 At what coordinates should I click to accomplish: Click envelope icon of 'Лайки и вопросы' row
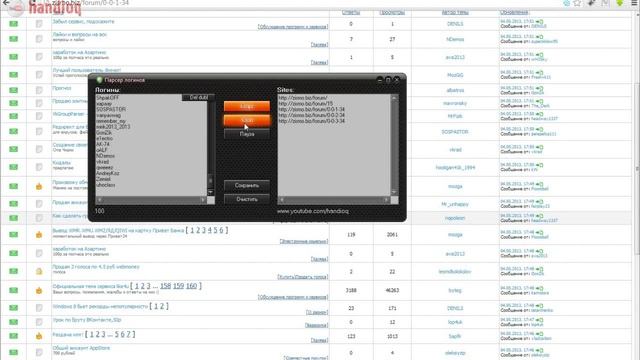[x=13, y=39]
